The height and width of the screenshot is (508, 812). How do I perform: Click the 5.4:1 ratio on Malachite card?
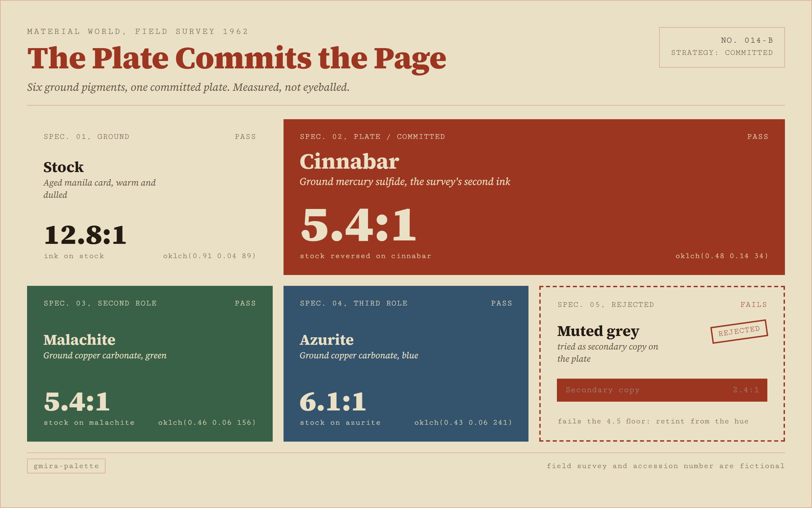76,402
